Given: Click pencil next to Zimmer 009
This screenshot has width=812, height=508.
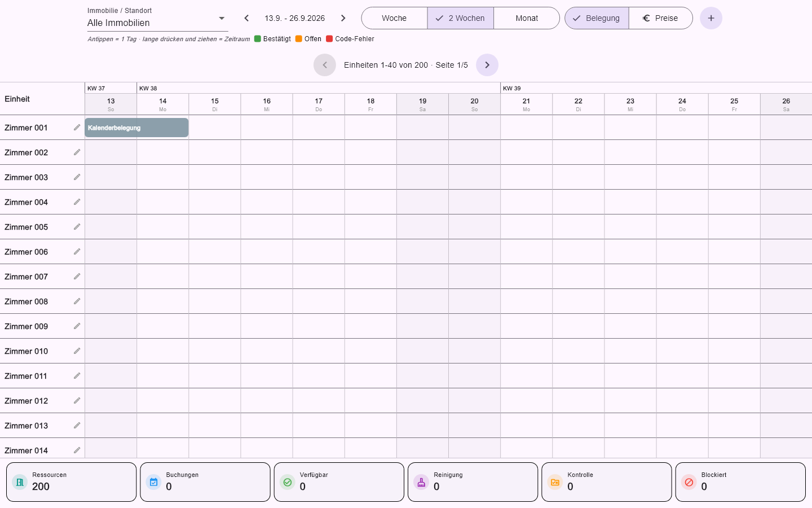Looking at the screenshot, I should click(x=77, y=326).
